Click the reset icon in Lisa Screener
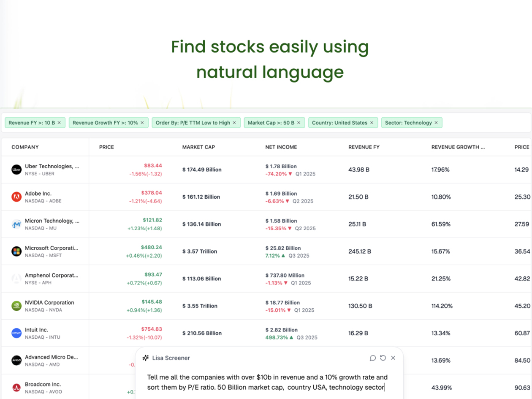Image resolution: width=532 pixels, height=399 pixels. click(x=383, y=358)
